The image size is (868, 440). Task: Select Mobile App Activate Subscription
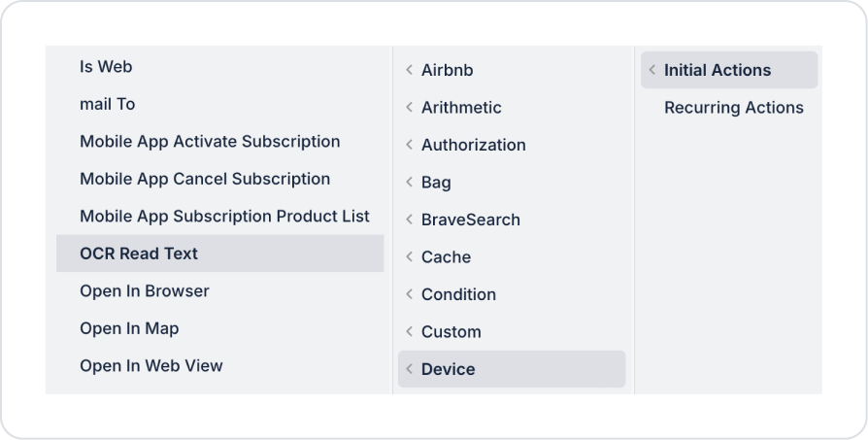click(210, 142)
